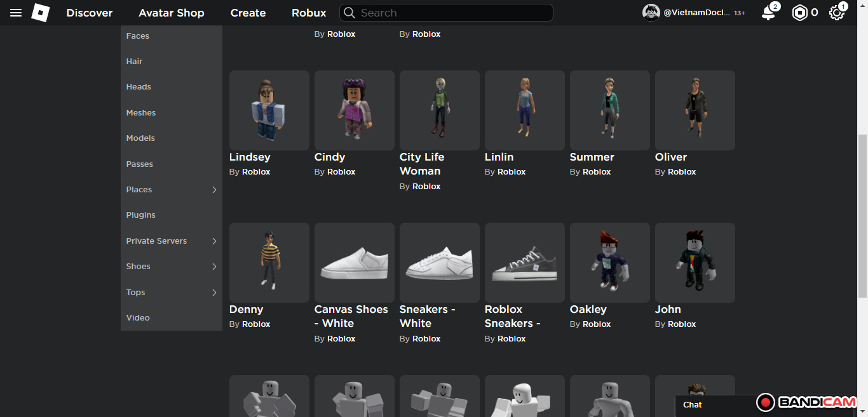Screen dimensions: 868x417
Task: Click the Bandicam record button icon
Action: click(766, 402)
